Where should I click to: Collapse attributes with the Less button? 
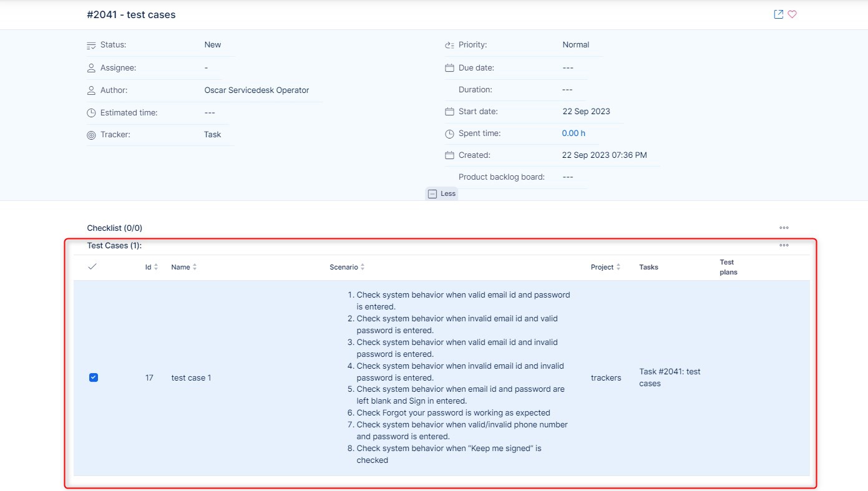pos(442,194)
